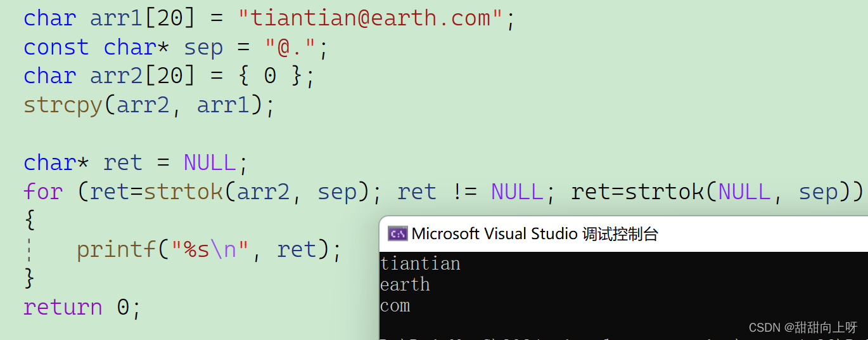Click the "return" keyword

(x=63, y=307)
